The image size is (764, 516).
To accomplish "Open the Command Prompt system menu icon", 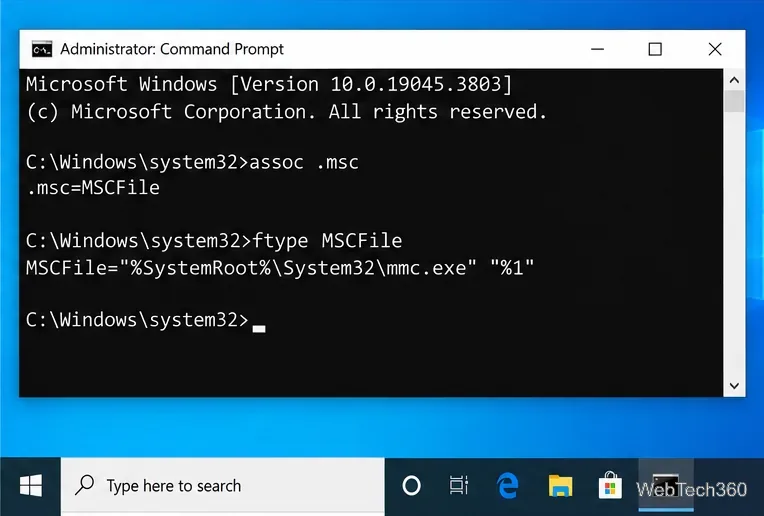I will click(42, 49).
